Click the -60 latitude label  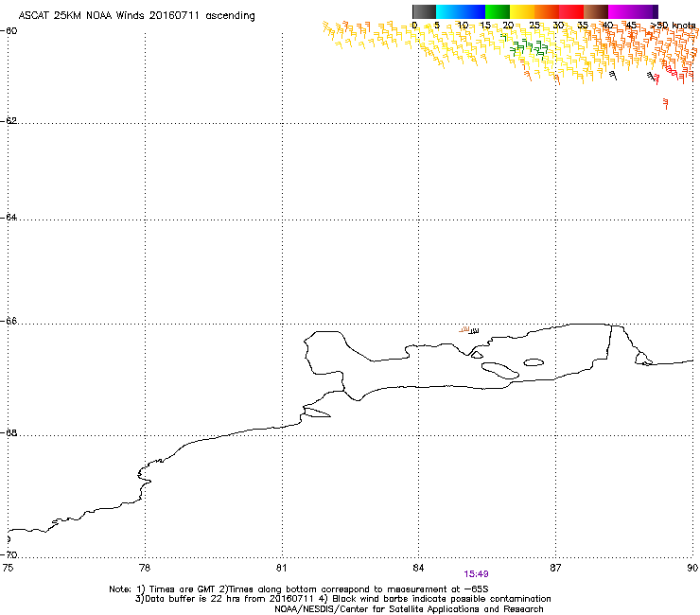(9, 31)
